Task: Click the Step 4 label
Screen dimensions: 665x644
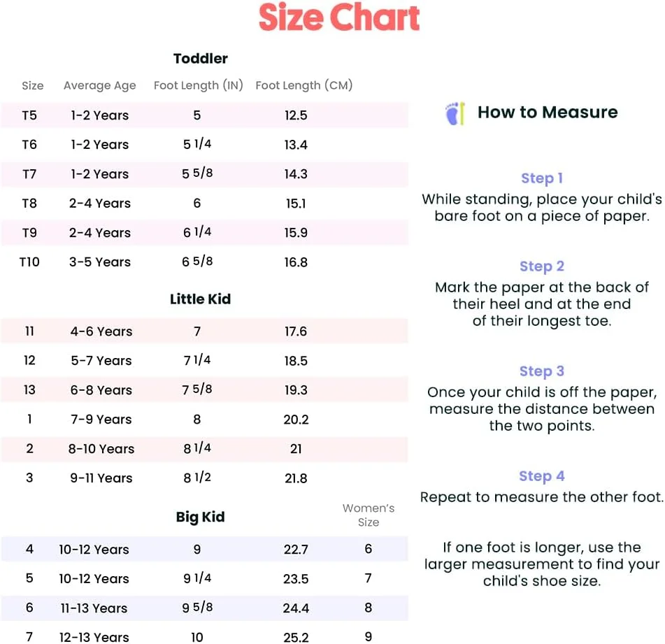Action: (542, 476)
